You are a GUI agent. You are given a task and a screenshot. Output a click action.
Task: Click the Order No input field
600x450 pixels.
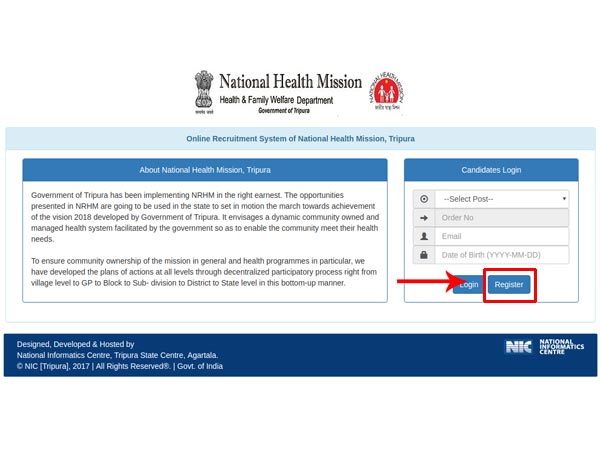[502, 218]
